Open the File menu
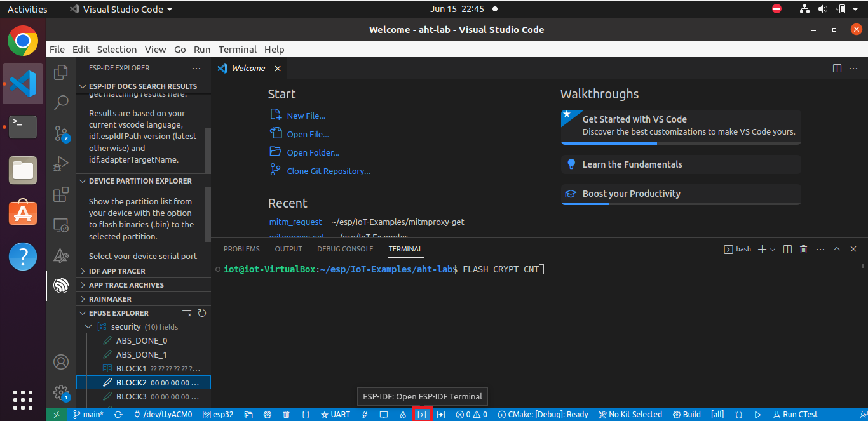 [x=57, y=50]
